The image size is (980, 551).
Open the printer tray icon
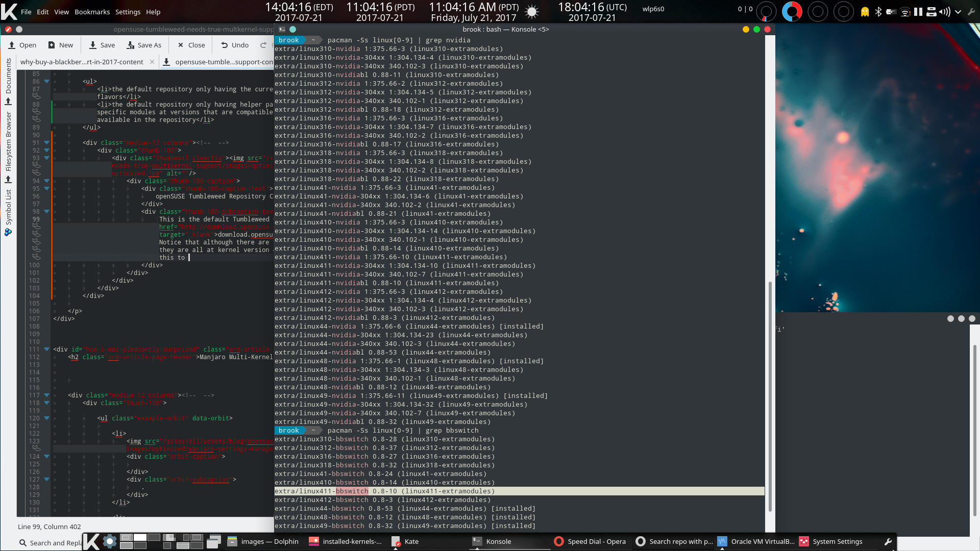click(931, 12)
